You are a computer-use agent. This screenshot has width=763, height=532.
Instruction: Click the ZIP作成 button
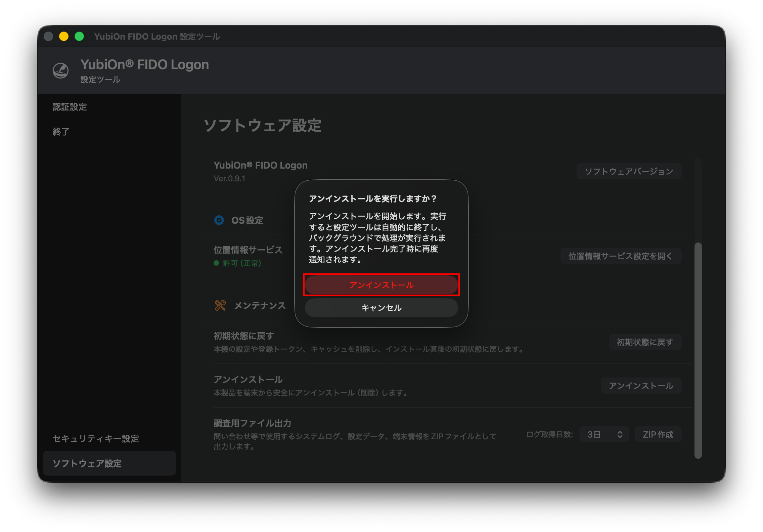658,435
